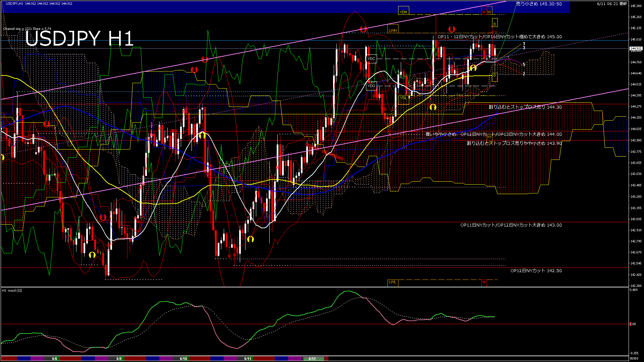Click the current price tag 144.912
644x362 pixels.
click(x=636, y=49)
